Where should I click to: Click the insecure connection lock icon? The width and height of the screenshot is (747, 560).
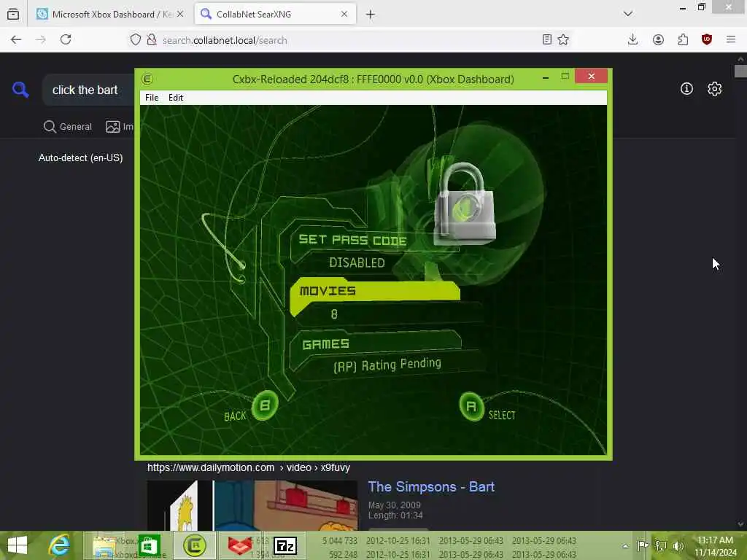coord(152,40)
